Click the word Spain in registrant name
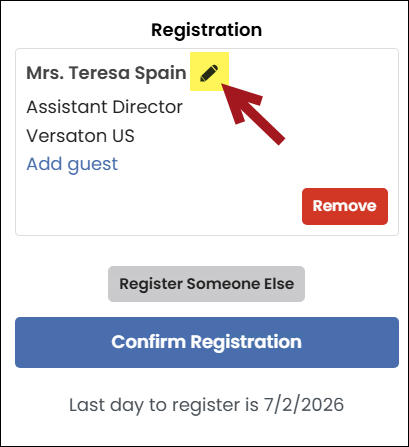 160,74
